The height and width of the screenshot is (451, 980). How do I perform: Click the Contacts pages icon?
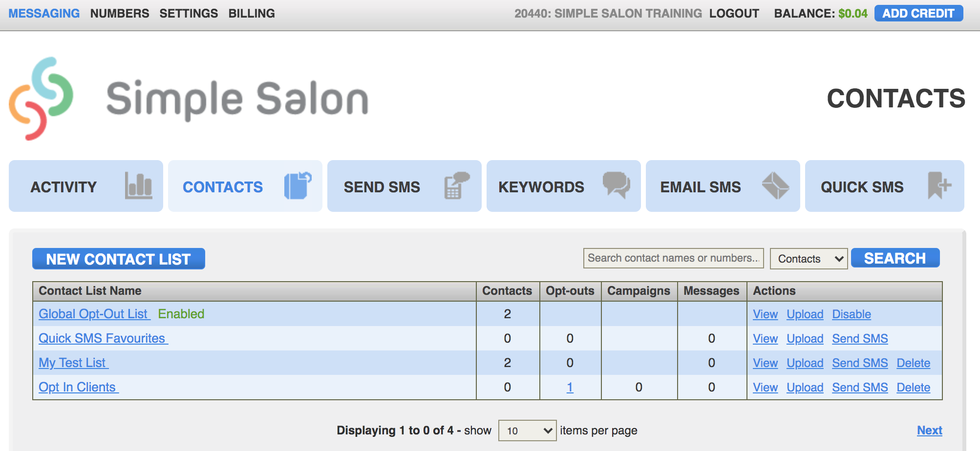point(298,186)
